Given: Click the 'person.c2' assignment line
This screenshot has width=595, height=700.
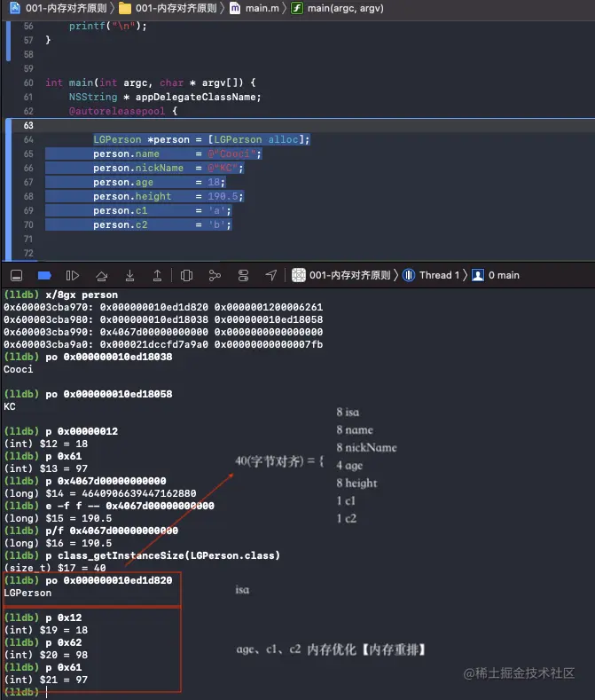Looking at the screenshot, I should click(x=162, y=225).
